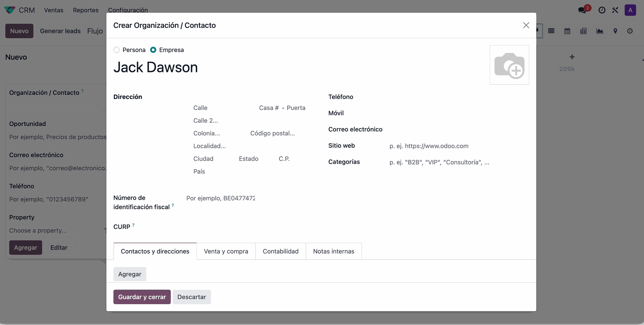This screenshot has width=644, height=325.
Task: Open the País country dropdown field
Action: point(248,172)
